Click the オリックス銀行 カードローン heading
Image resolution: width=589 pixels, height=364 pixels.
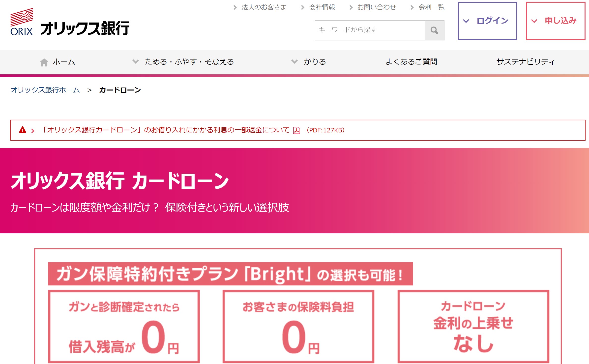tap(120, 181)
